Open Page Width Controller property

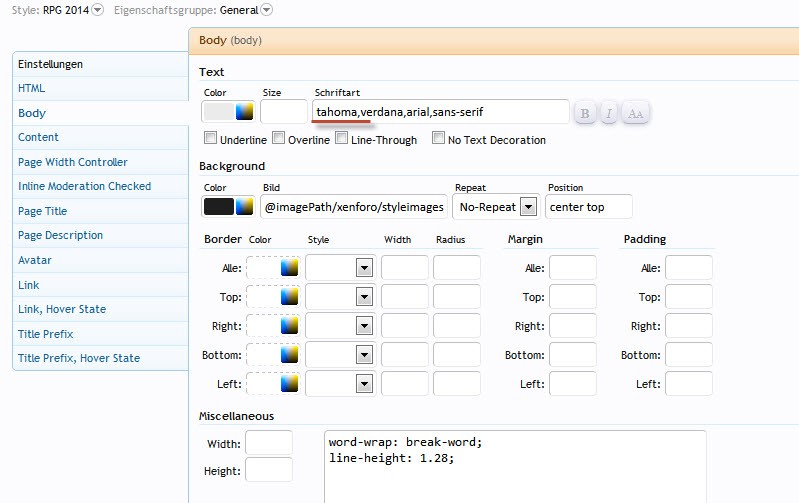click(100, 162)
